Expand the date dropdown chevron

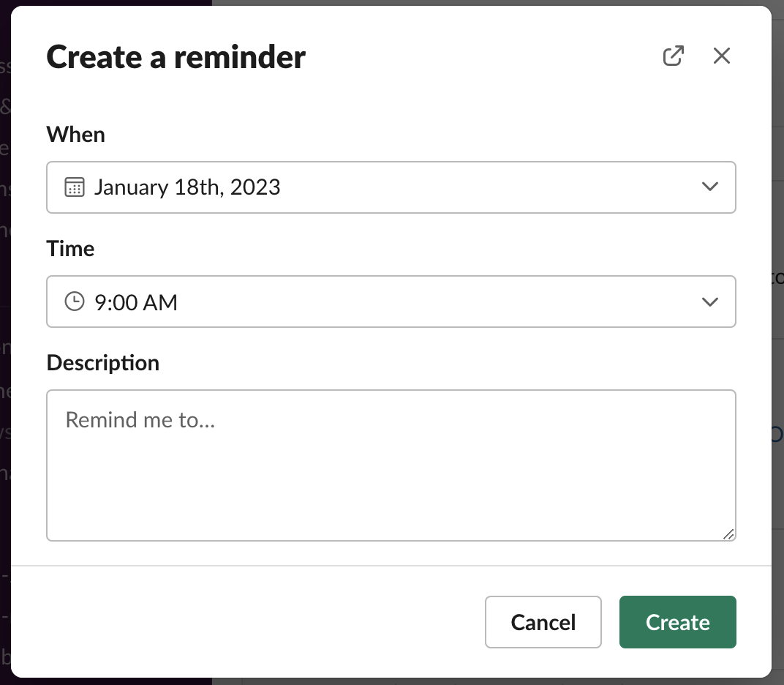pyautogui.click(x=709, y=187)
